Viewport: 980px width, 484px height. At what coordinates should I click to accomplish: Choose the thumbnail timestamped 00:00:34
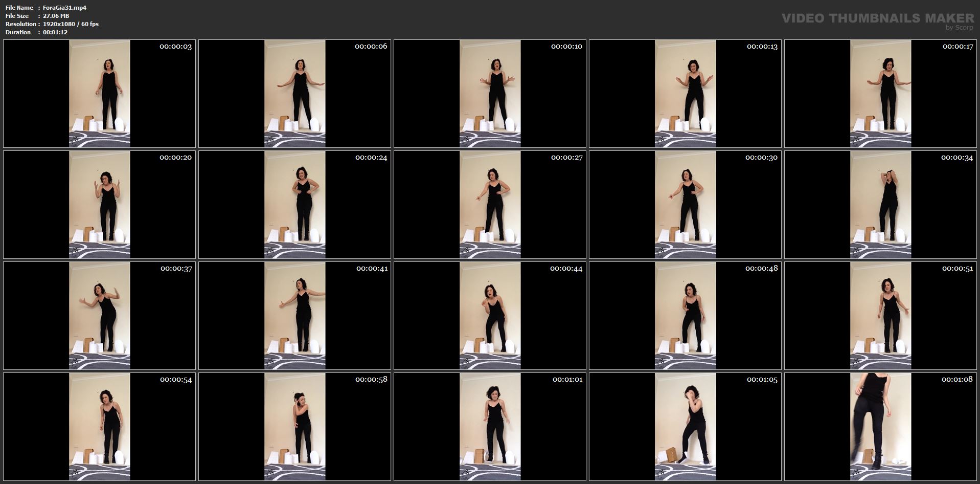[x=881, y=205]
